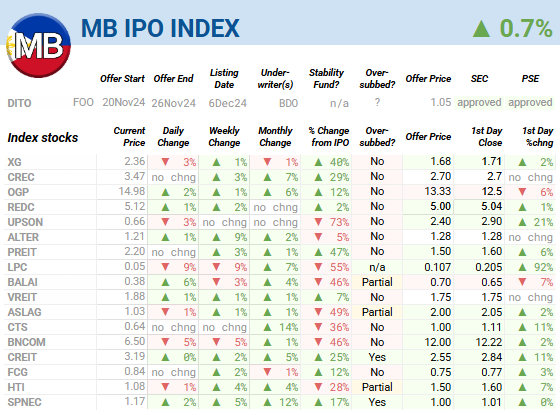The height and width of the screenshot is (415, 560).
Task: Click the green up arrow beside 0.7%
Action: (481, 29)
